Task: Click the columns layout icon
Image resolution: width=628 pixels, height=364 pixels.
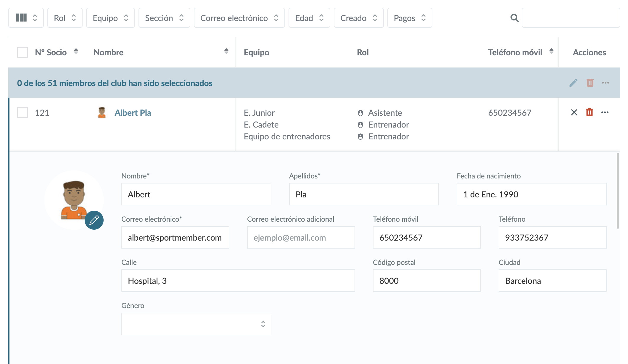Action: pyautogui.click(x=21, y=18)
